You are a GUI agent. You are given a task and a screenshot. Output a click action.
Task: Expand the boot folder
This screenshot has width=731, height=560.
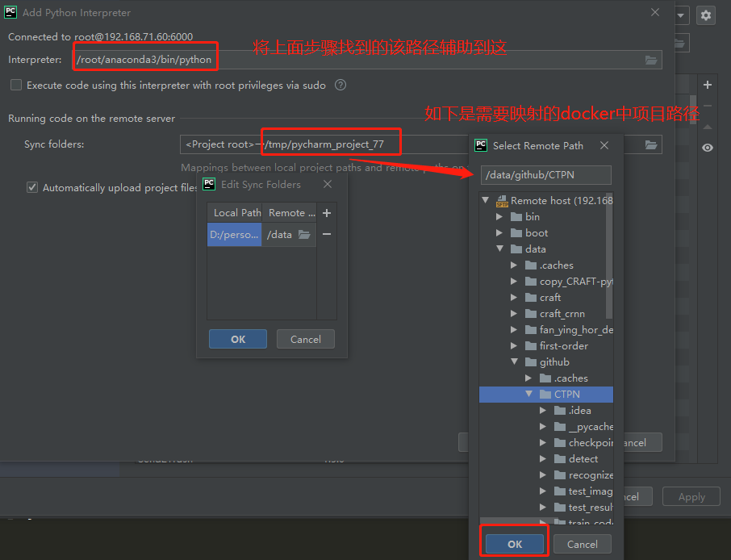click(499, 232)
